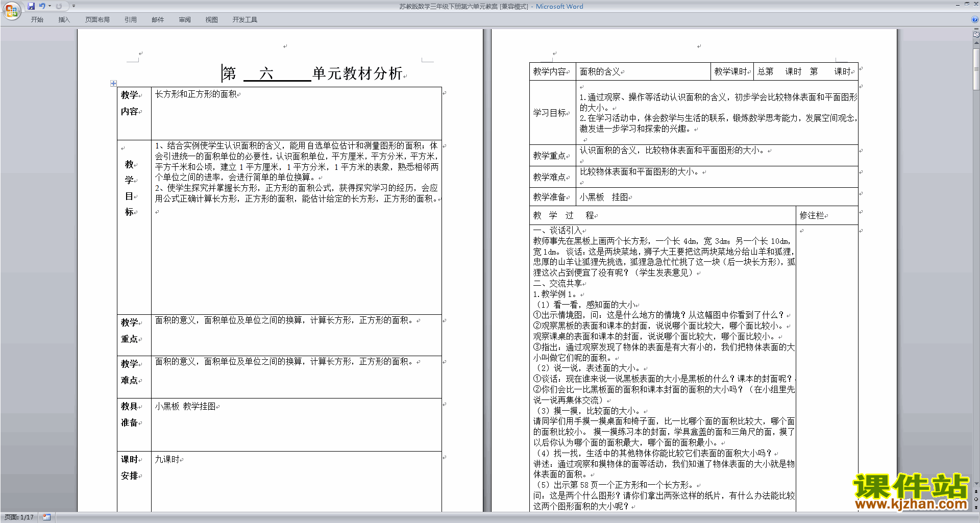
Task: Open the 开始 ribbon tab
Action: [37, 20]
